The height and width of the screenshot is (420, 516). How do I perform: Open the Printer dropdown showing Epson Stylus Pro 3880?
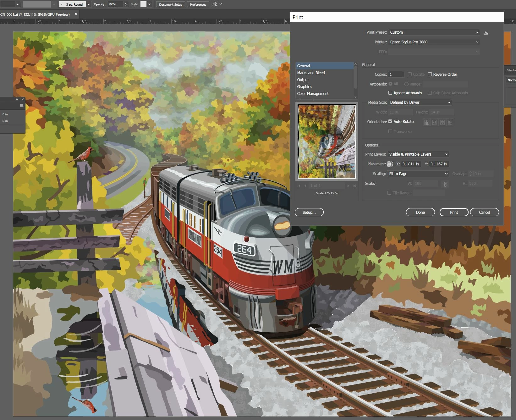tap(434, 42)
